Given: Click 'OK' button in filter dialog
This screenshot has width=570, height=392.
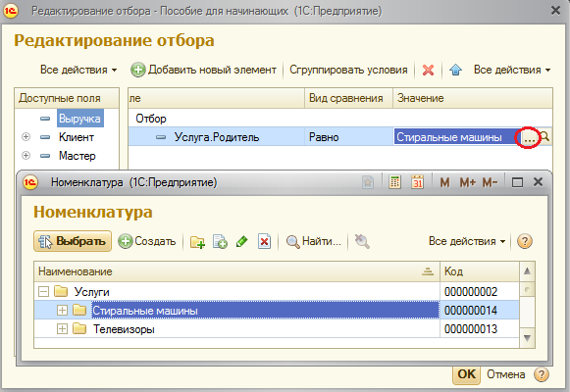Looking at the screenshot, I should click(466, 374).
